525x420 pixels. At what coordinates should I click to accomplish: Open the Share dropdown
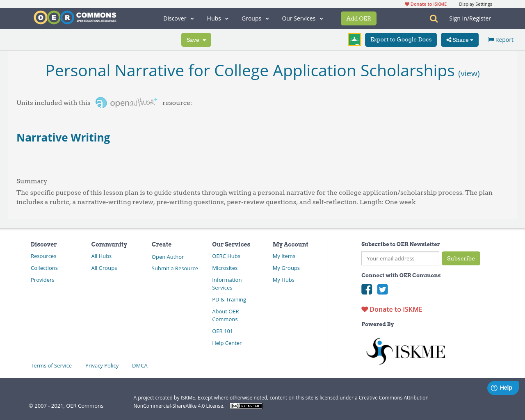459,39
